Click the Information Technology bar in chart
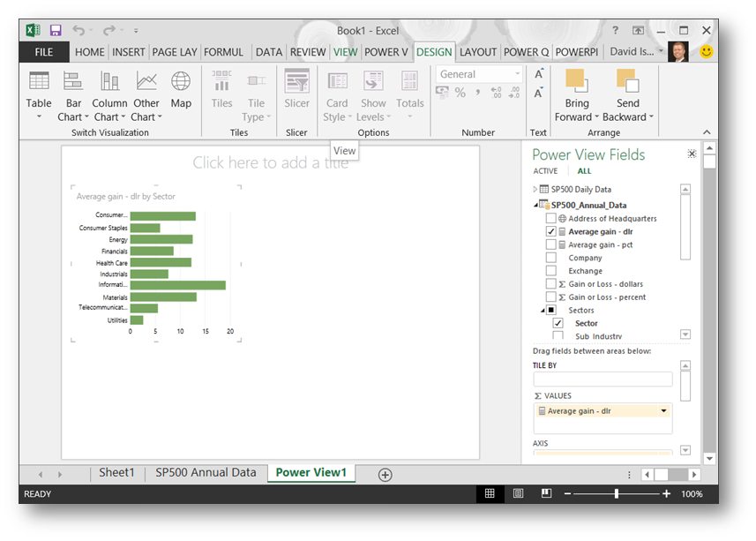This screenshot has width=756, height=541. tap(178, 285)
